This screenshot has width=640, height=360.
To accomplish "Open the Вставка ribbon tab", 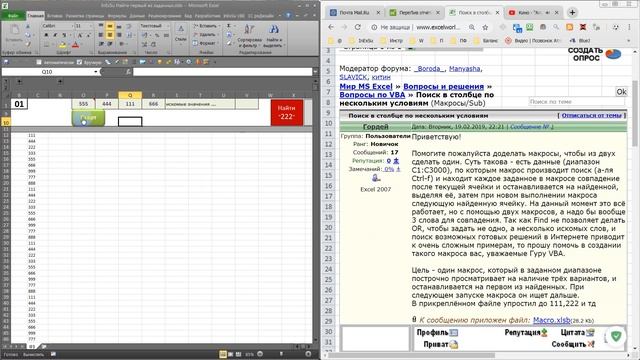I will click(54, 16).
